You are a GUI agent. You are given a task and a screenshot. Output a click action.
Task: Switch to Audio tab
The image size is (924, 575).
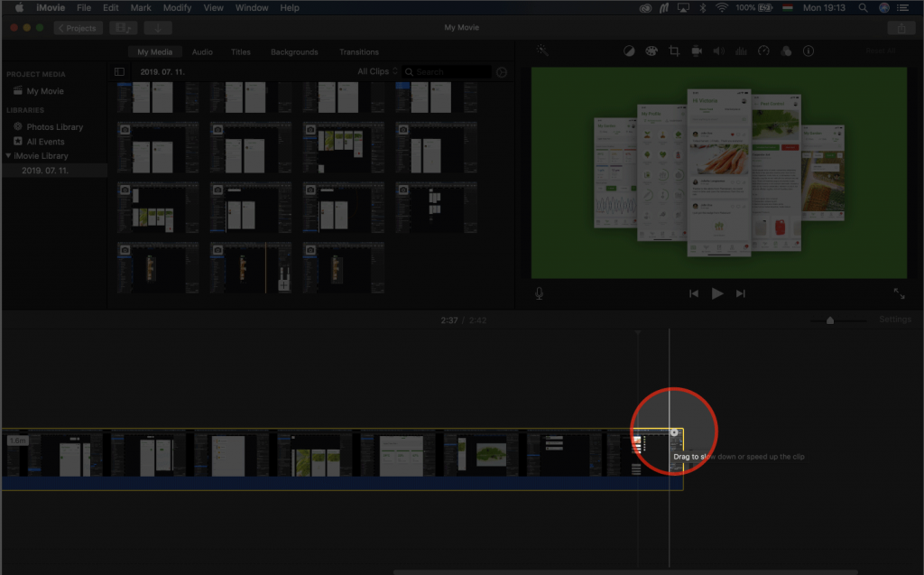pyautogui.click(x=202, y=51)
